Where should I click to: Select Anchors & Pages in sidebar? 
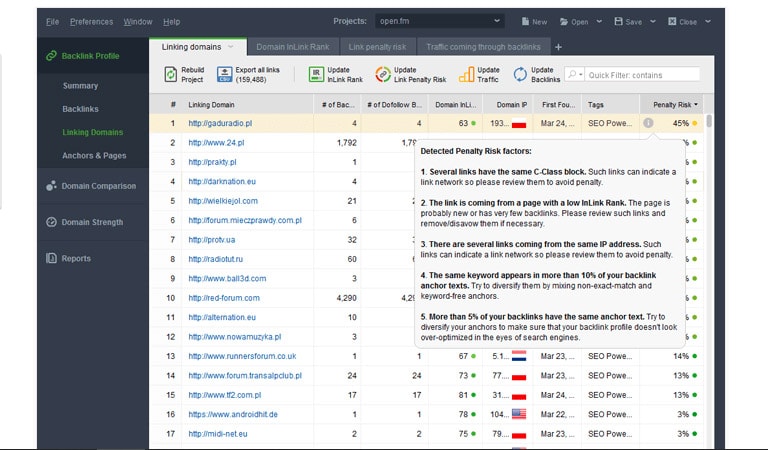(94, 155)
